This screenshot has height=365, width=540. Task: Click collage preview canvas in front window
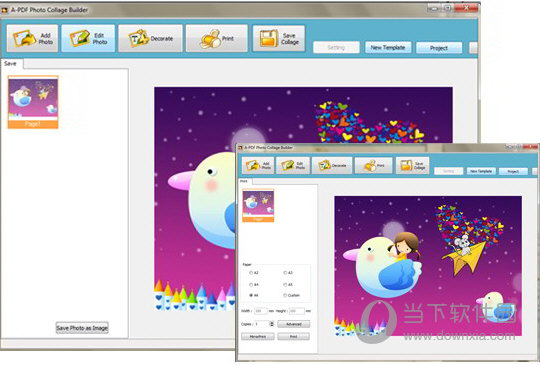tap(428, 266)
